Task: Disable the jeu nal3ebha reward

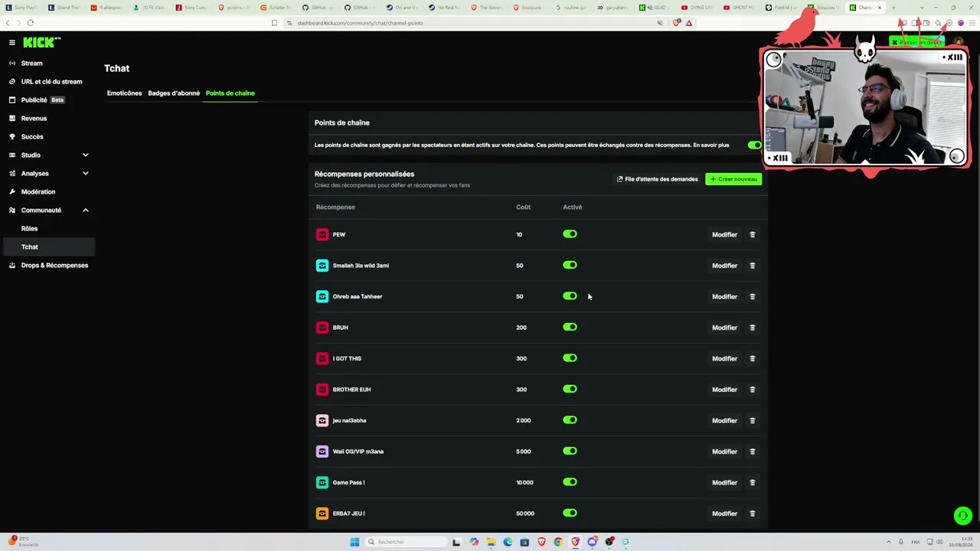Action: pyautogui.click(x=570, y=420)
